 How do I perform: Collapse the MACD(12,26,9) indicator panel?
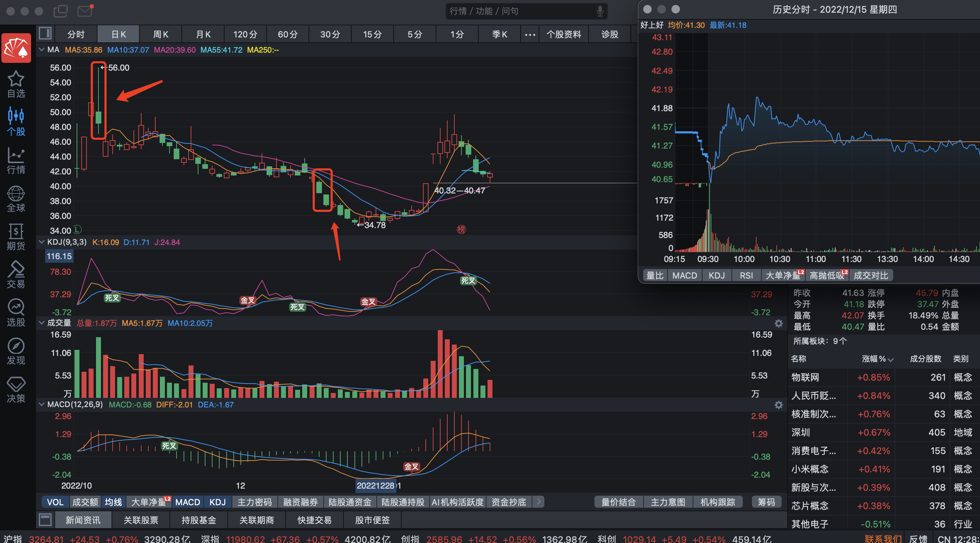pyautogui.click(x=41, y=404)
